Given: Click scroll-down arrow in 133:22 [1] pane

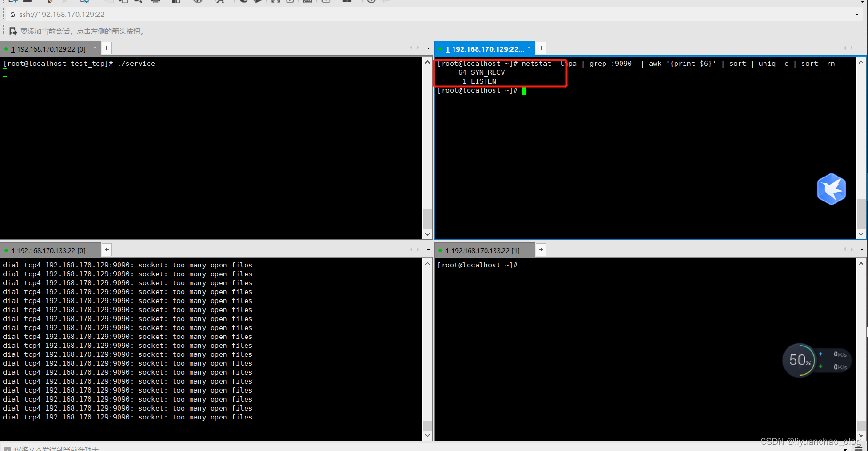Looking at the screenshot, I should pyautogui.click(x=861, y=435).
